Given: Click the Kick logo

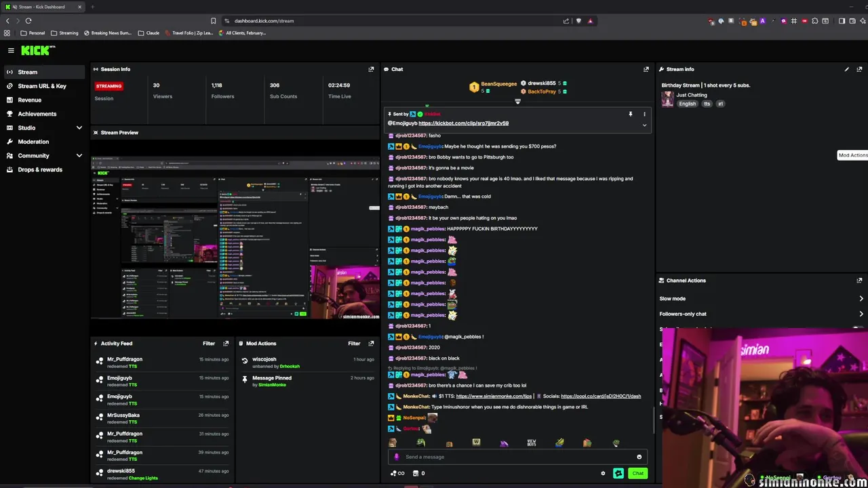Looking at the screenshot, I should coord(37,50).
